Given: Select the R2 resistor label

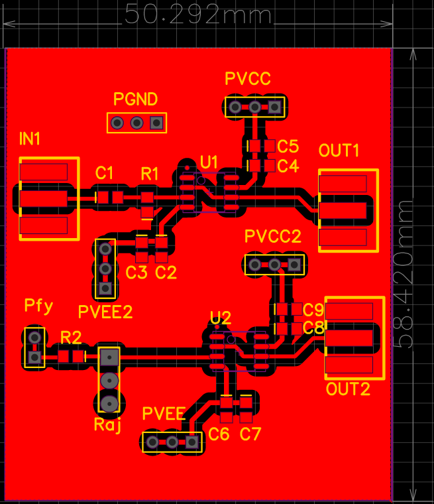Looking at the screenshot, I should pyautogui.click(x=71, y=338).
